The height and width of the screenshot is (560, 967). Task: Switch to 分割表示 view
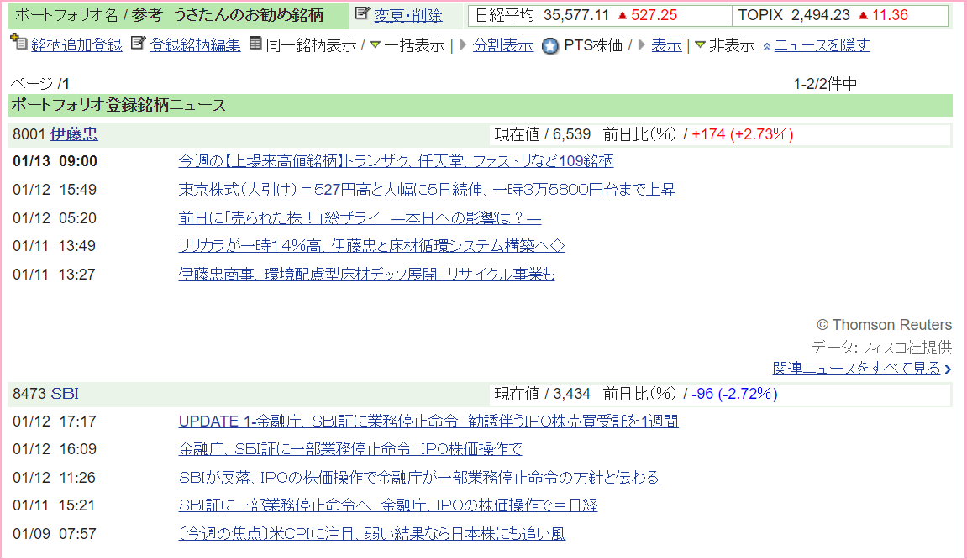(x=502, y=45)
